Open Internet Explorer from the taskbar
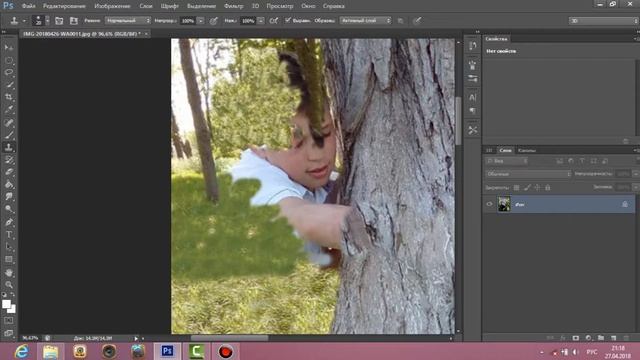 (21, 351)
